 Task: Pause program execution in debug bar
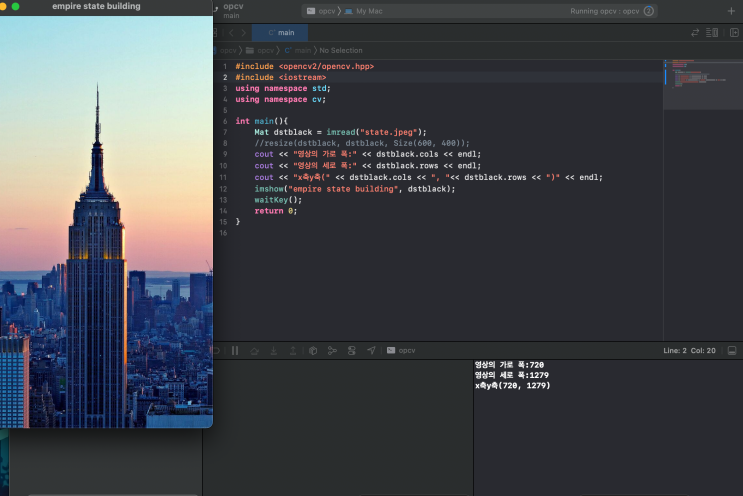click(235, 351)
